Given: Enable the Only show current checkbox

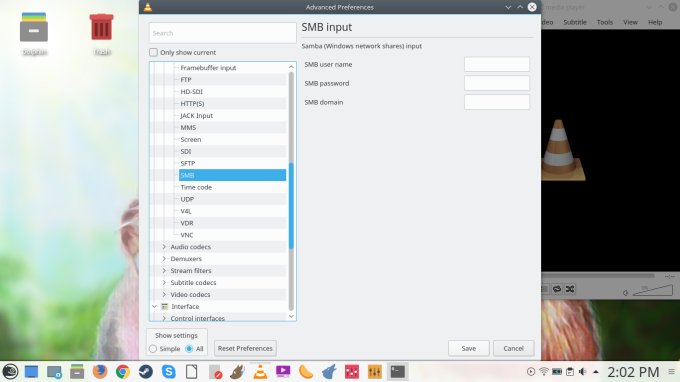Looking at the screenshot, I should 153,52.
